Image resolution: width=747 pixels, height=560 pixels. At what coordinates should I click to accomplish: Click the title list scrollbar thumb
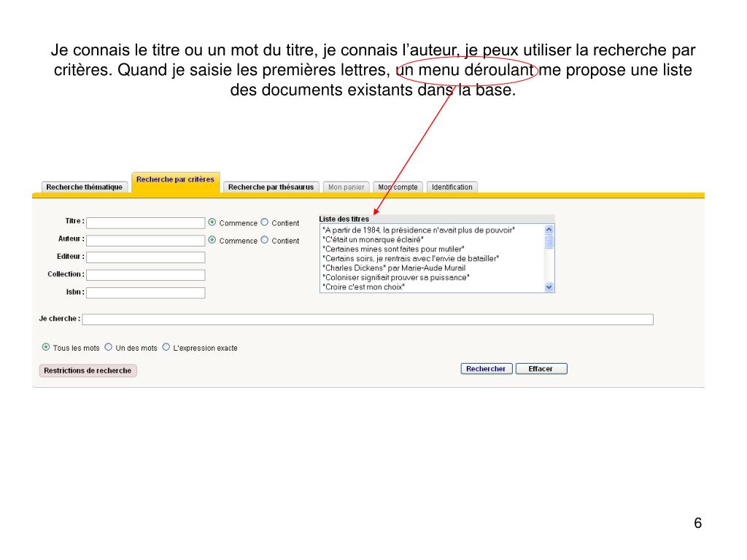click(549, 242)
